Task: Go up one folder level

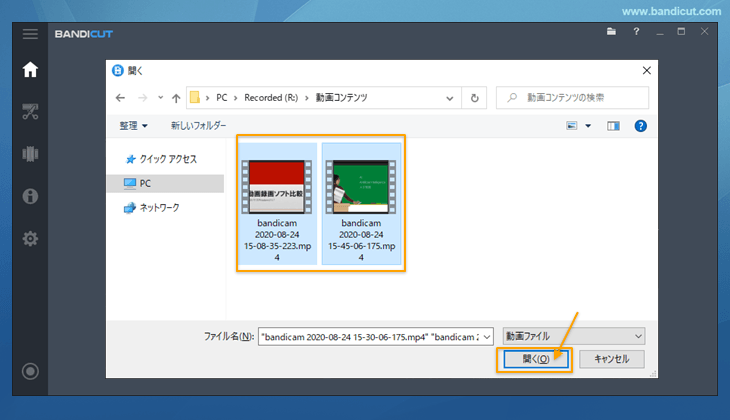Action: (x=176, y=98)
